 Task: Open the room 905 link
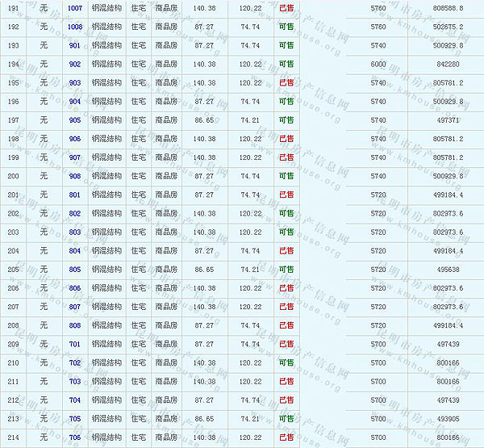[x=75, y=120]
